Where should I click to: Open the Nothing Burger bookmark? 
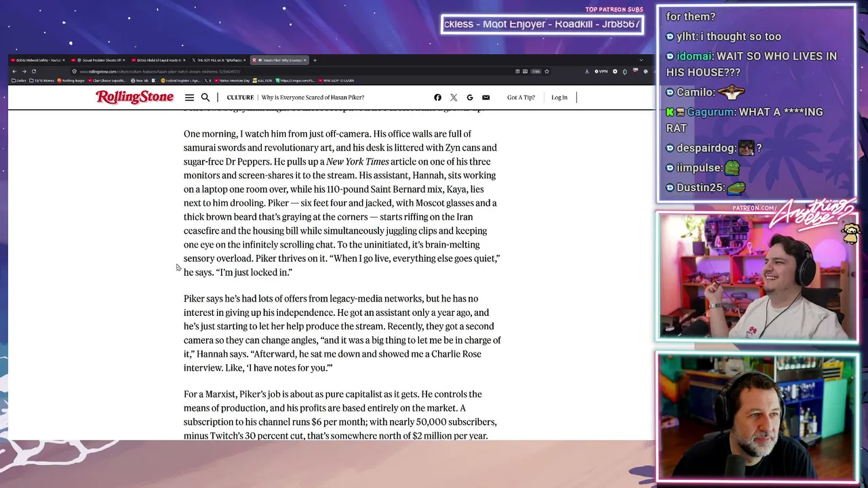point(72,81)
